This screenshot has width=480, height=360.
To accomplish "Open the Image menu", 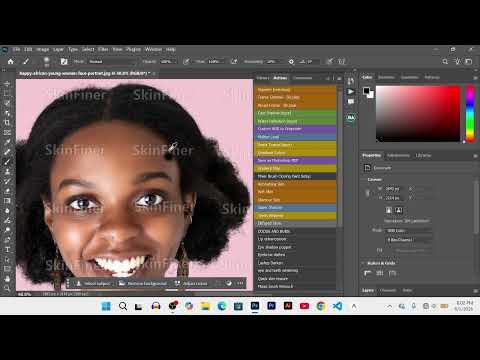I will 43,49.
